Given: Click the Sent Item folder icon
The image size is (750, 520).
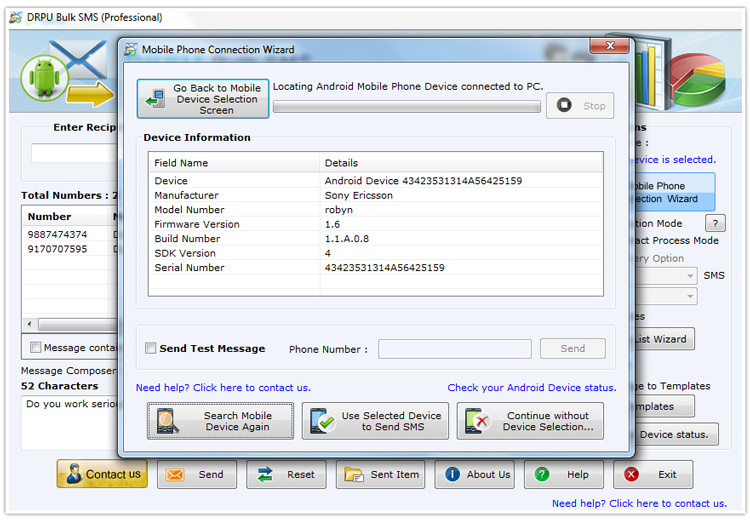Looking at the screenshot, I should tap(354, 475).
